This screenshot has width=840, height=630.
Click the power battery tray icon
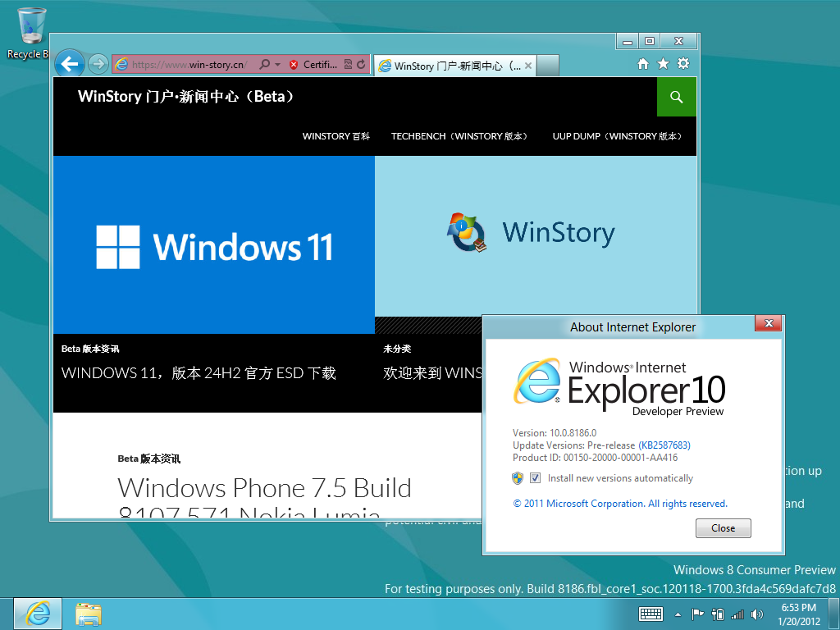pyautogui.click(x=718, y=614)
